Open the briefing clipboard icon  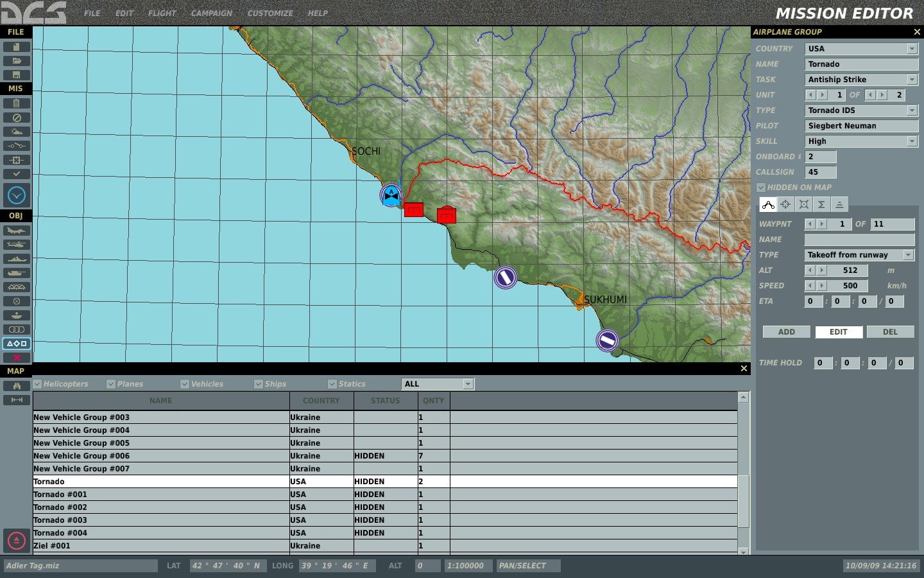coord(17,103)
